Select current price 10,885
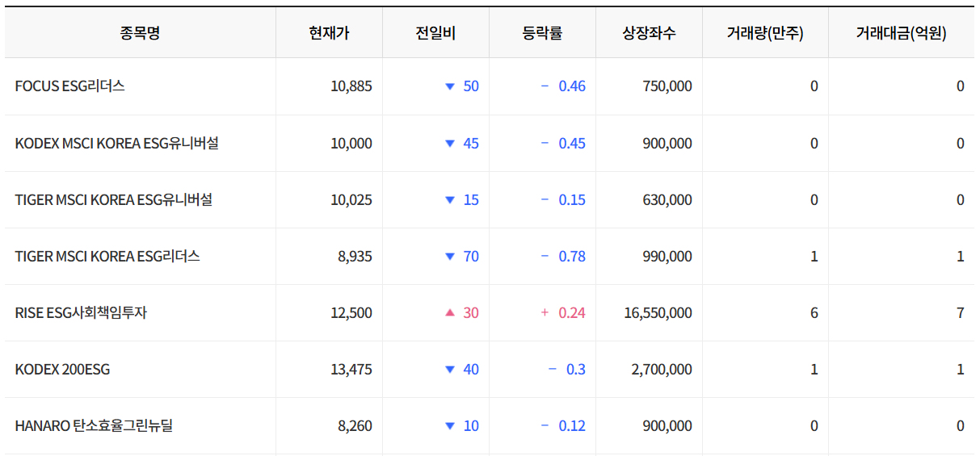The height and width of the screenshot is (456, 980). (x=351, y=86)
